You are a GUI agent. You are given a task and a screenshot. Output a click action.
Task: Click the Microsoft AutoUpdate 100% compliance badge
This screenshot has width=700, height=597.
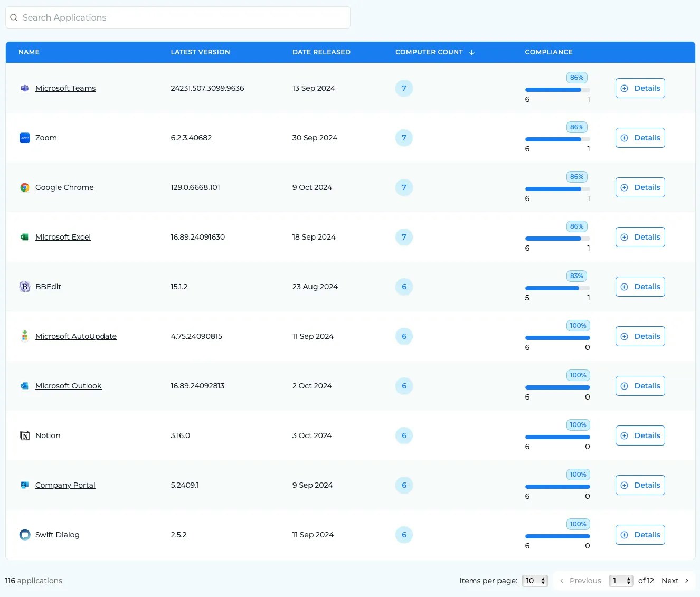pyautogui.click(x=578, y=326)
